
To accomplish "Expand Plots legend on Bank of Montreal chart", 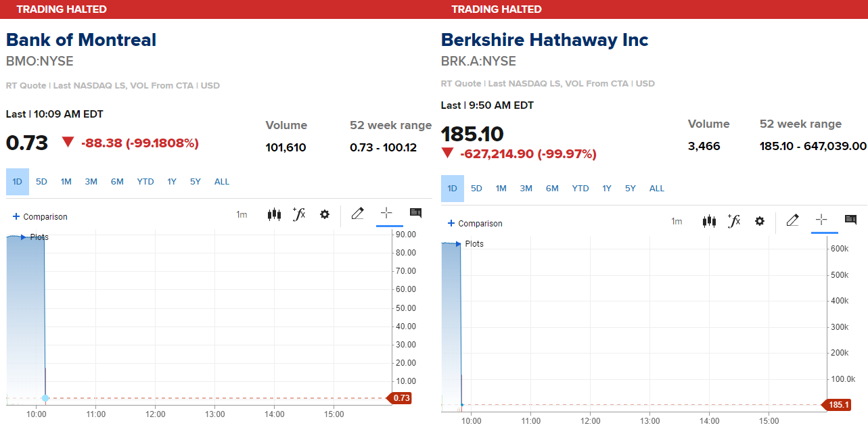I will pos(35,237).
